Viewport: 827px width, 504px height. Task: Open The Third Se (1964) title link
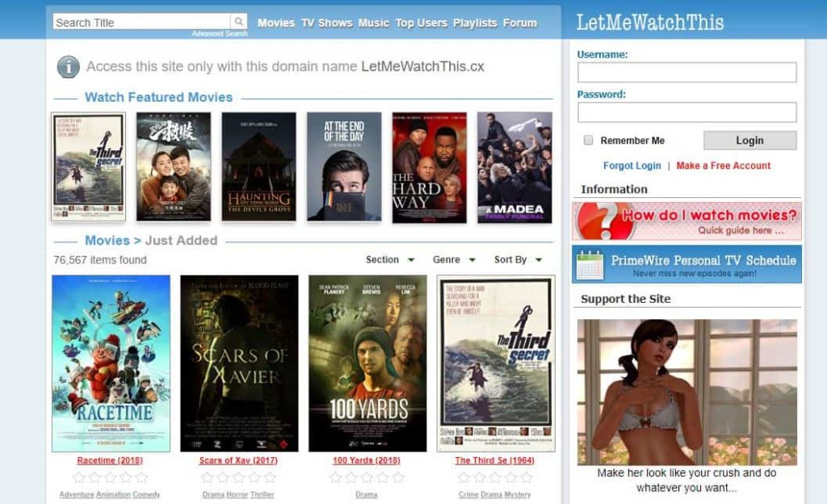point(495,460)
